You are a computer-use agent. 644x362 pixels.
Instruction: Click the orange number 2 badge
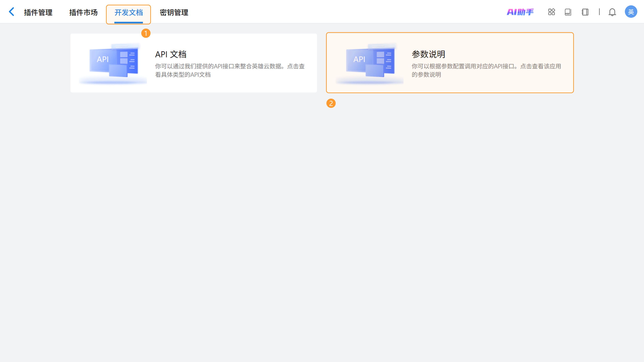click(x=331, y=103)
